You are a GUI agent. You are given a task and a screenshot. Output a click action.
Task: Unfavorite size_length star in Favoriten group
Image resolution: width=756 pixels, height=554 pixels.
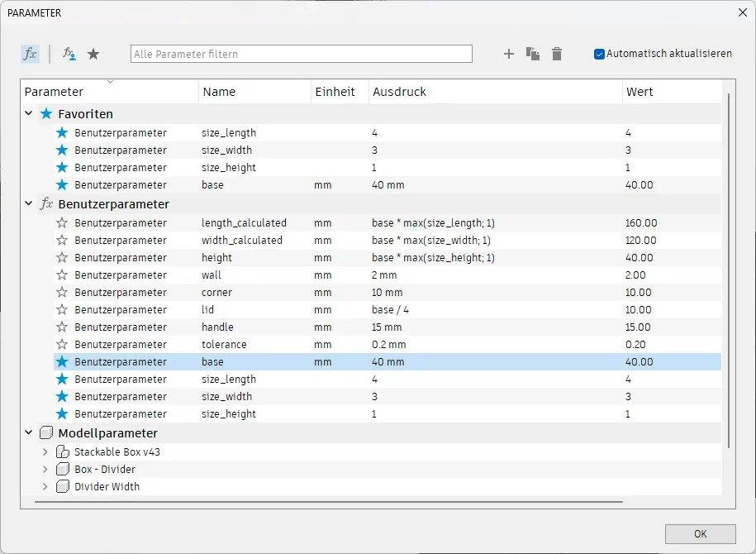point(62,132)
